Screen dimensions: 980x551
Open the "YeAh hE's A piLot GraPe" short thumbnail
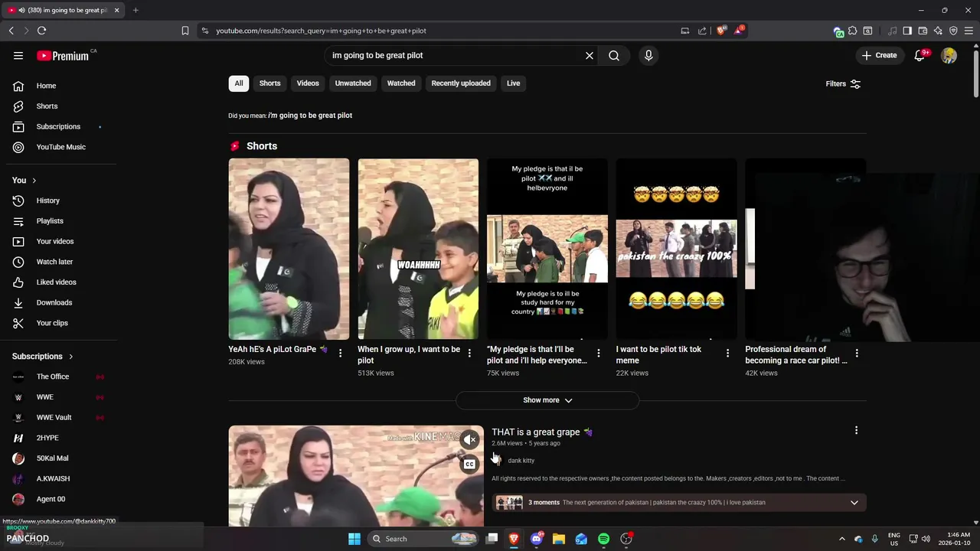pyautogui.click(x=289, y=249)
